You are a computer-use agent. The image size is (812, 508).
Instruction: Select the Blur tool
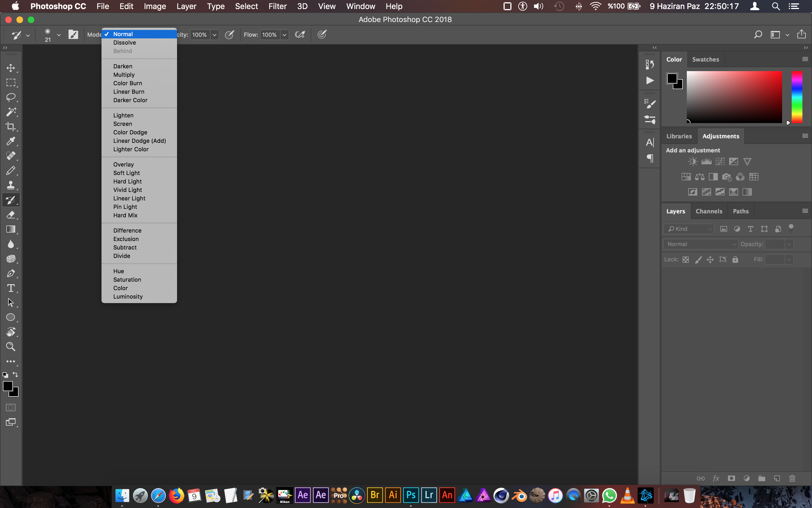[11, 244]
